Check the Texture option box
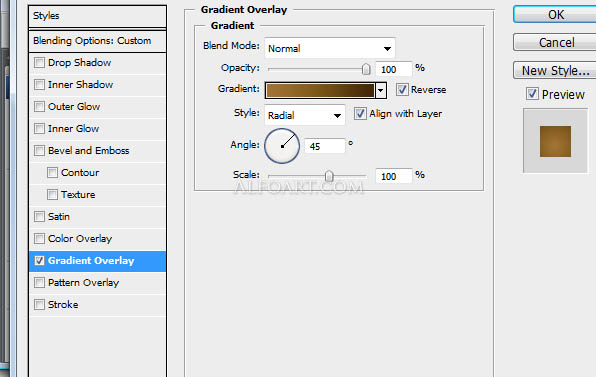This screenshot has height=377, width=596. point(52,195)
